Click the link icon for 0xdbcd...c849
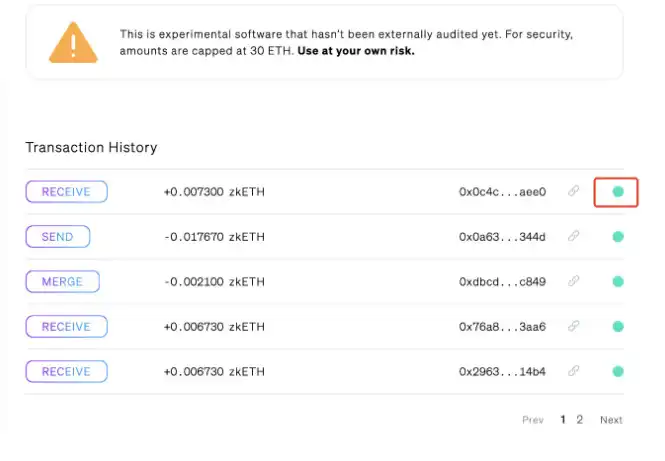665x461 pixels. click(574, 282)
